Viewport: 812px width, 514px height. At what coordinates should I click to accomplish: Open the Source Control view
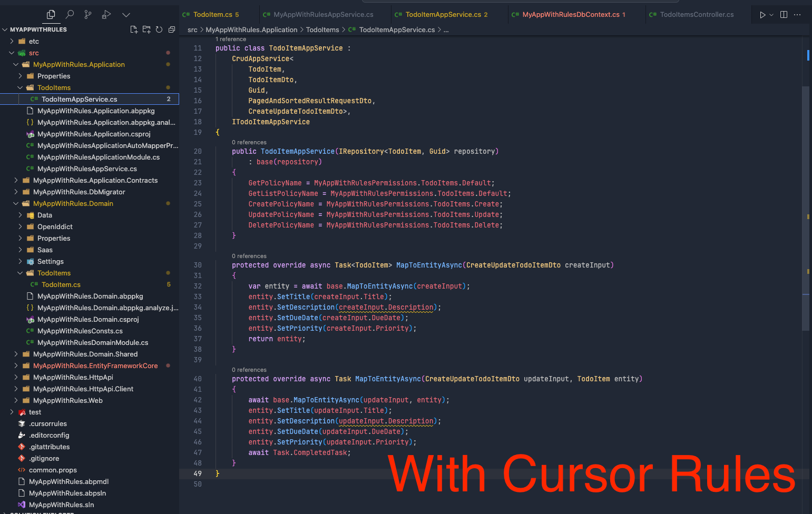point(88,15)
